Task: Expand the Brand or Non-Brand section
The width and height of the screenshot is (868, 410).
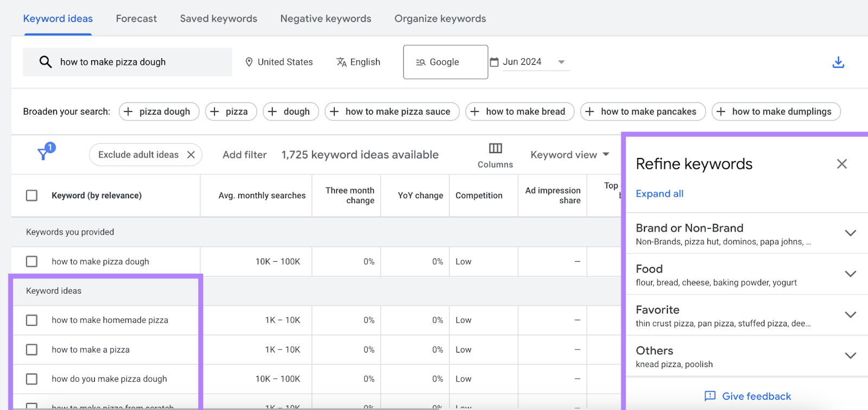Action: point(850,233)
